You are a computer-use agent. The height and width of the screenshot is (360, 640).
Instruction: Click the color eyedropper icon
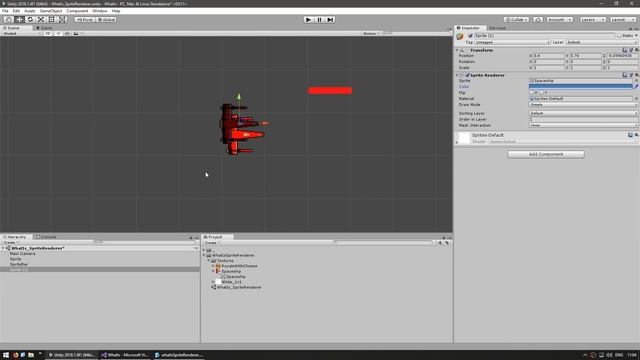point(636,87)
